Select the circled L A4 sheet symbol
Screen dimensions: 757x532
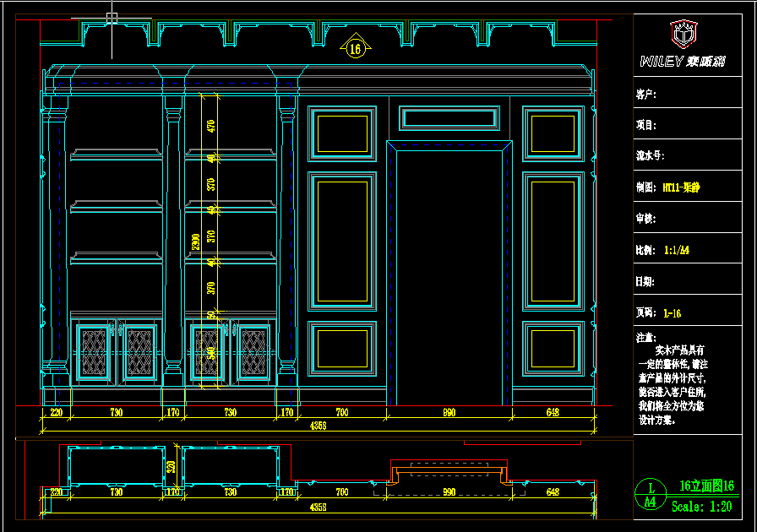651,495
